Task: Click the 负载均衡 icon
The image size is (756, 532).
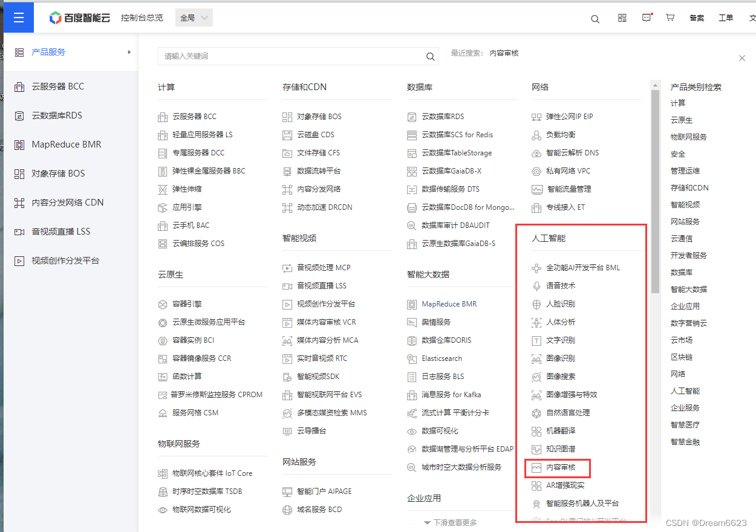Action: pos(536,135)
